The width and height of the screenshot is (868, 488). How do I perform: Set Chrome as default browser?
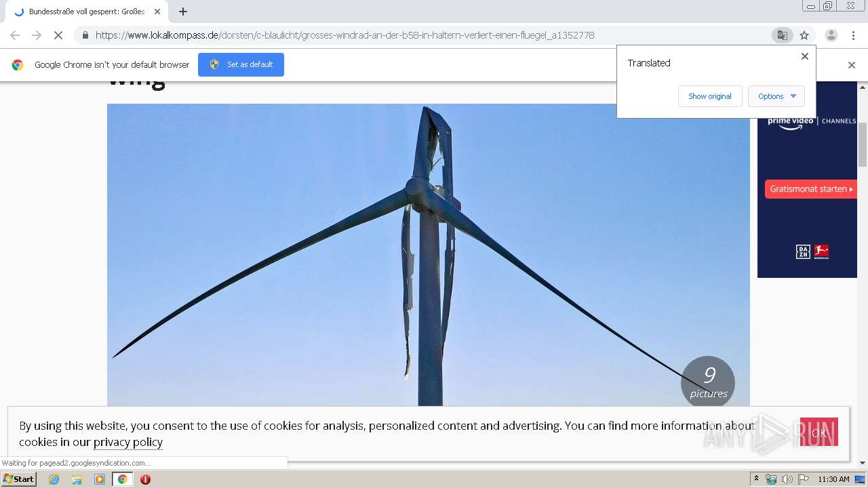(241, 64)
